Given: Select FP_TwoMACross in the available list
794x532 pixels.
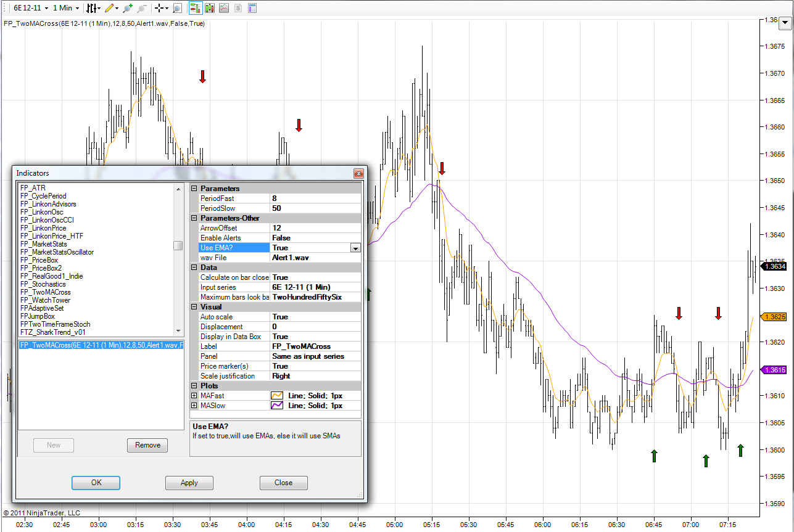Looking at the screenshot, I should click(x=45, y=292).
